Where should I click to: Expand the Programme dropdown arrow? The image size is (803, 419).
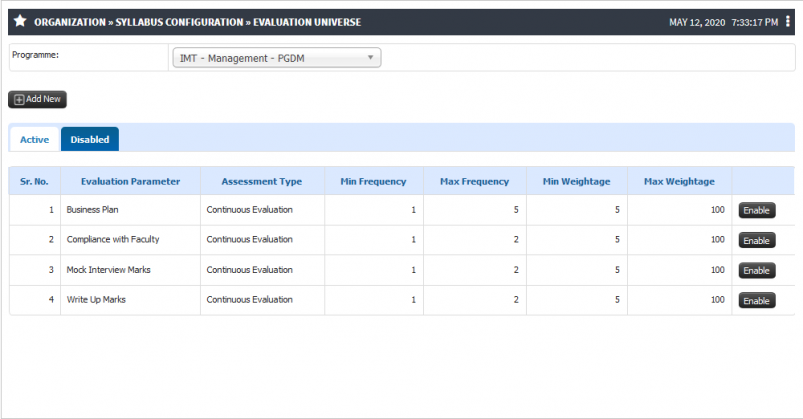[370, 57]
